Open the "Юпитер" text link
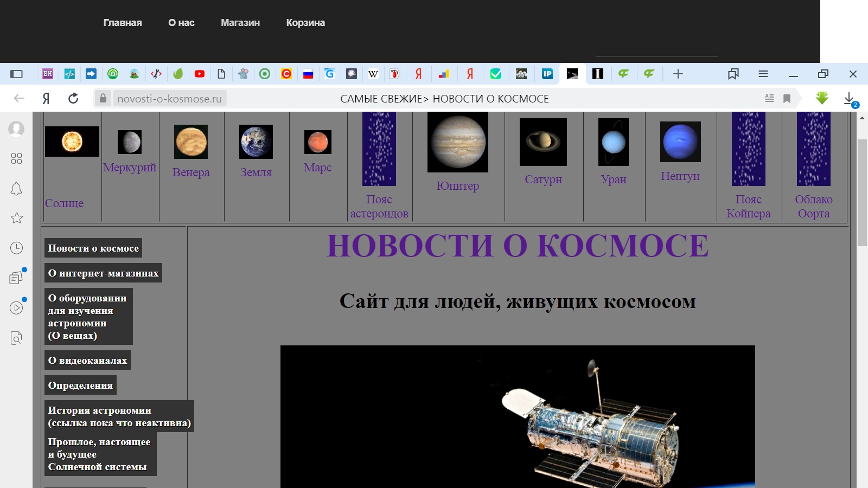 pyautogui.click(x=458, y=186)
